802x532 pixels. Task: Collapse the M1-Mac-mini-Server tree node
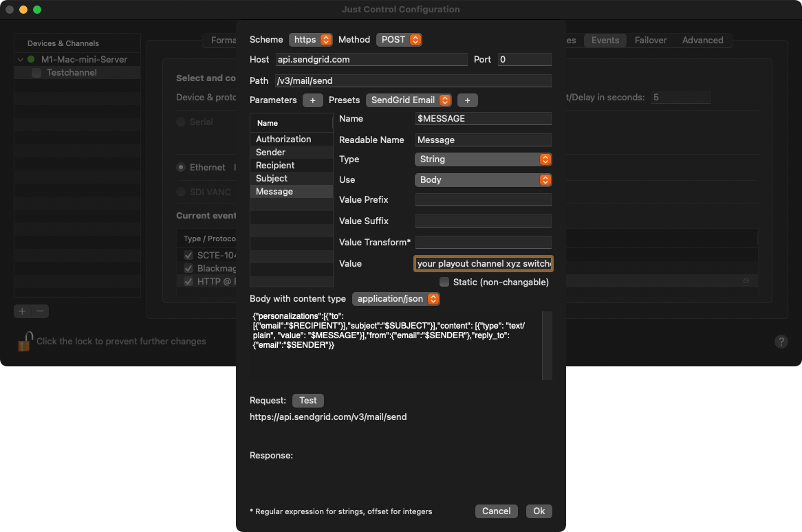[x=21, y=59]
